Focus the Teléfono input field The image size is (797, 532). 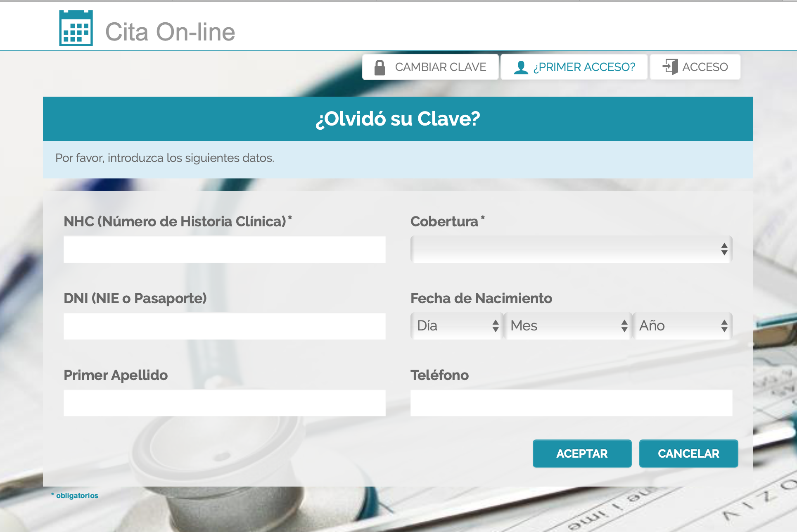pyautogui.click(x=572, y=403)
